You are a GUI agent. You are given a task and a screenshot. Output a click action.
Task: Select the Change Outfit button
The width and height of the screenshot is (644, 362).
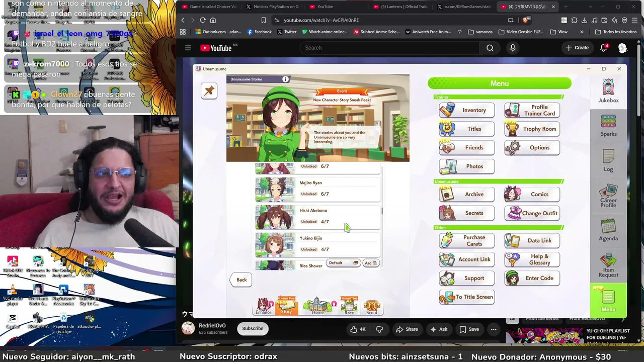point(532,213)
